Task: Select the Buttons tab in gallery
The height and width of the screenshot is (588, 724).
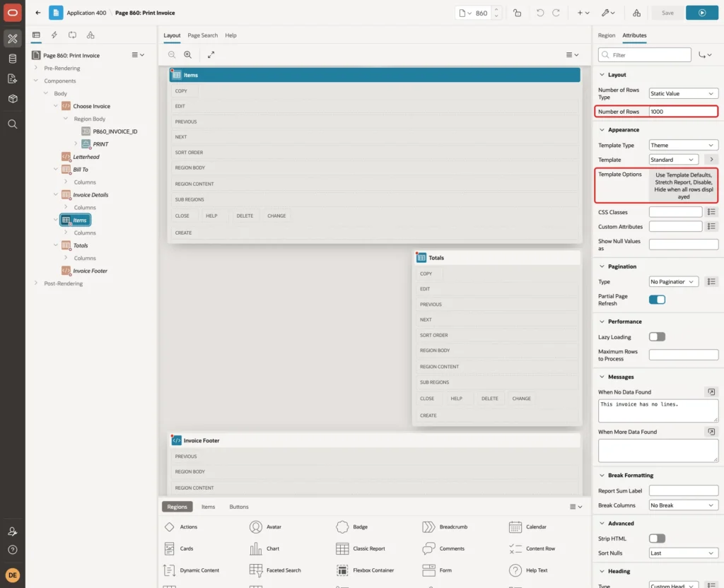Action: coord(239,507)
